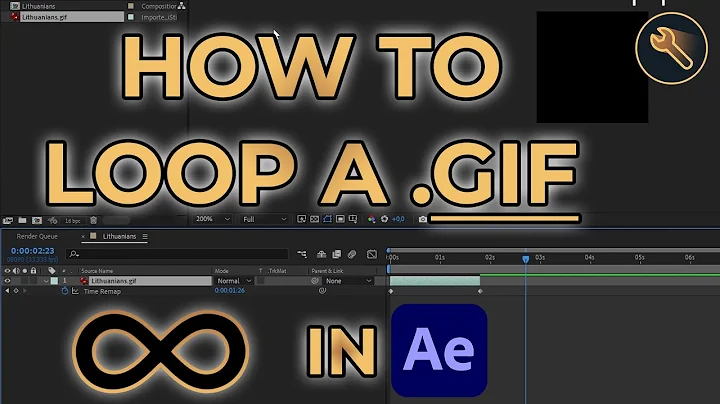Open the composition flowchart icon beside Composition
Viewport: 720px width, 404px height.
181,6
